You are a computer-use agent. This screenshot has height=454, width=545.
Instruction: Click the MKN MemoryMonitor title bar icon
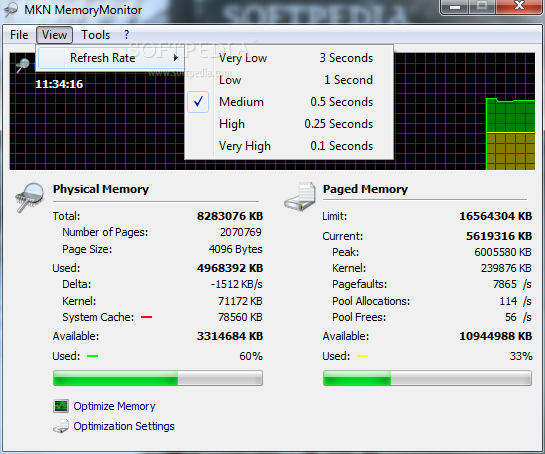click(10, 9)
